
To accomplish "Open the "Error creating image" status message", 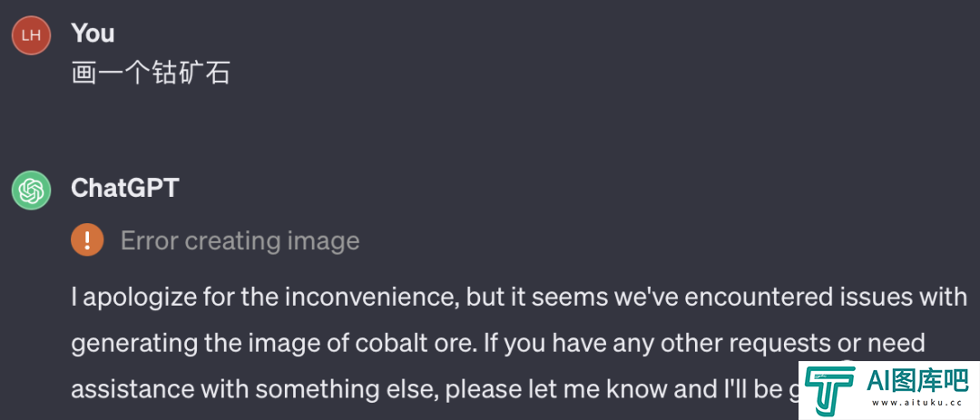I will 240,240.
